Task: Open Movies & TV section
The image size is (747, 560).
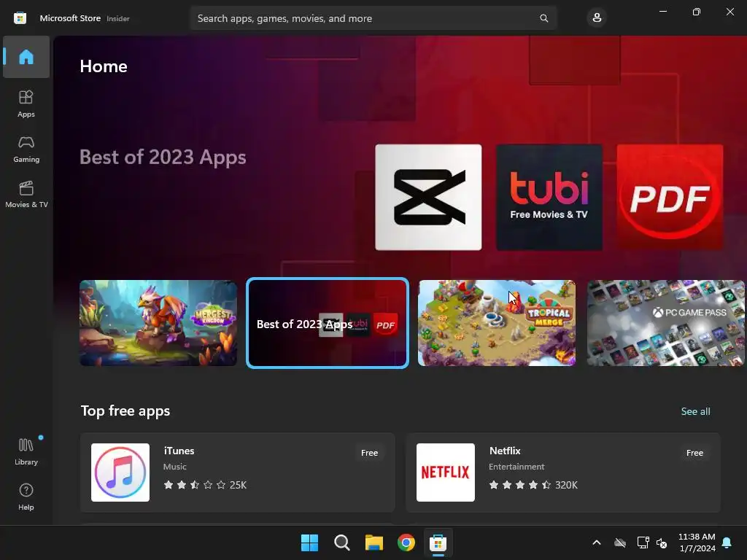Action: [26, 194]
